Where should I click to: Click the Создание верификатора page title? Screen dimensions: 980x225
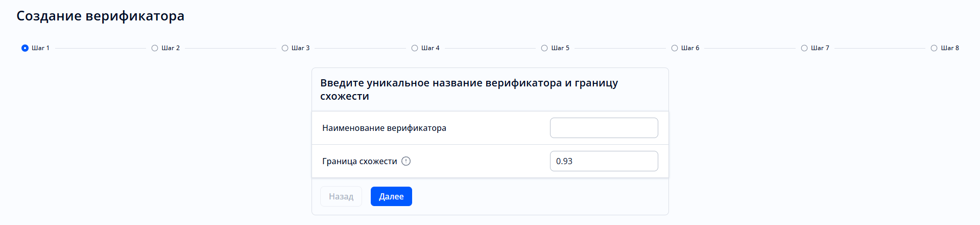tap(101, 16)
